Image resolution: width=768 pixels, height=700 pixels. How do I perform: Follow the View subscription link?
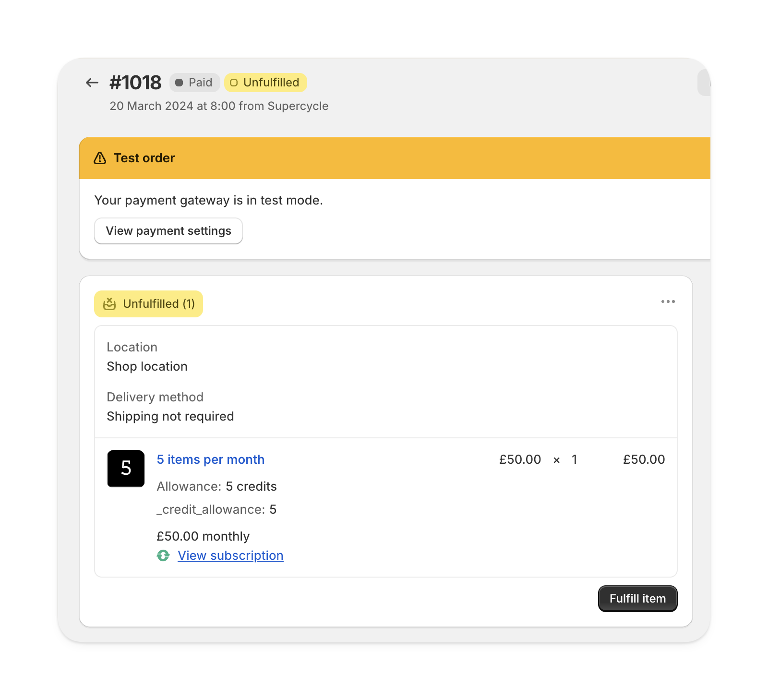pos(230,555)
